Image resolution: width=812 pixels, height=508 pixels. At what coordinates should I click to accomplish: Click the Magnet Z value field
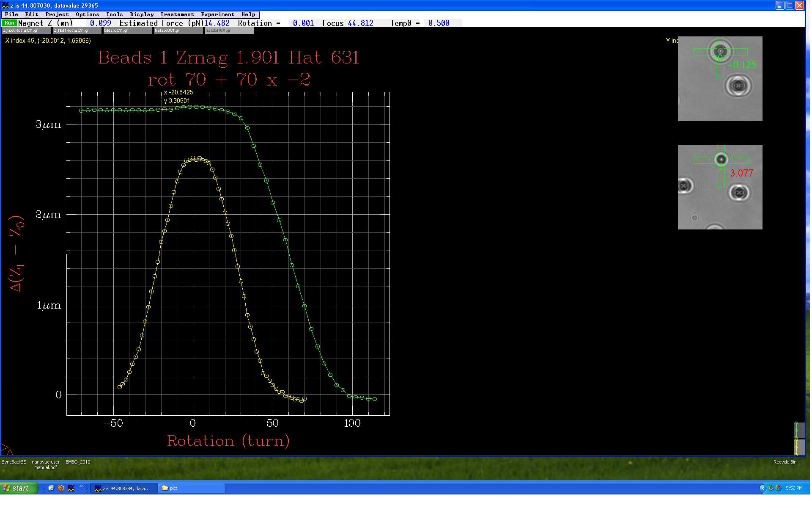coord(100,23)
